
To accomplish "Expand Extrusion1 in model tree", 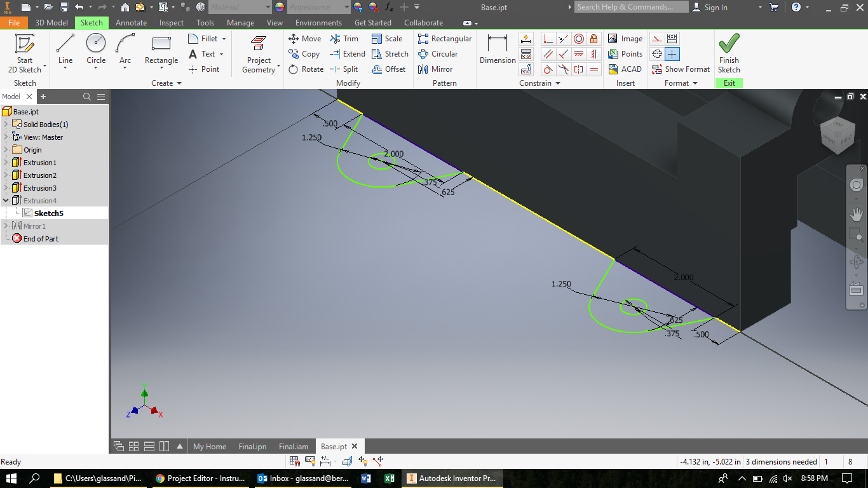I will (6, 163).
